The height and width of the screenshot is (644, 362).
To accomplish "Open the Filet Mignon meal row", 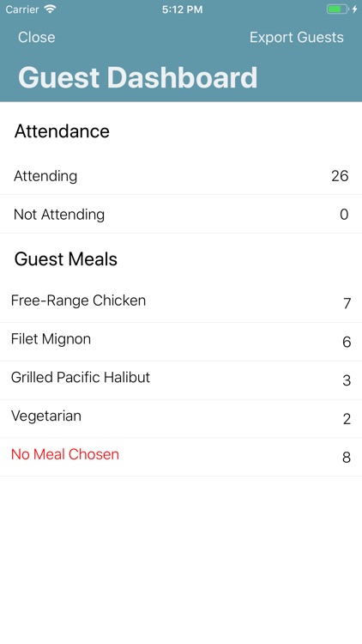I will pos(181,342).
